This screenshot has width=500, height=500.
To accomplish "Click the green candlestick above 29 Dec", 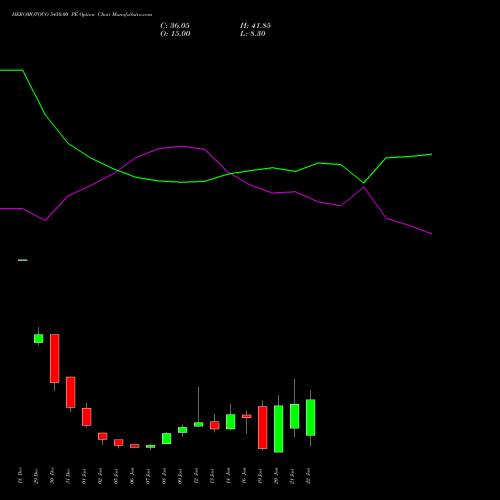I will 39,338.
